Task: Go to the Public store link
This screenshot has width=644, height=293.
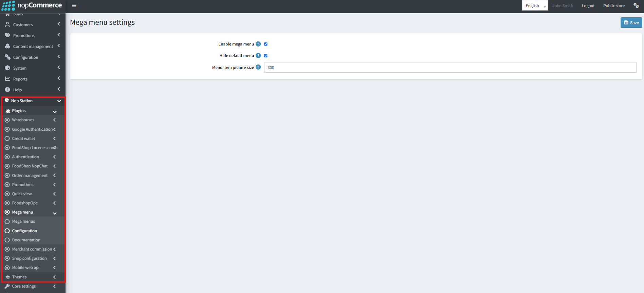Action: point(614,6)
